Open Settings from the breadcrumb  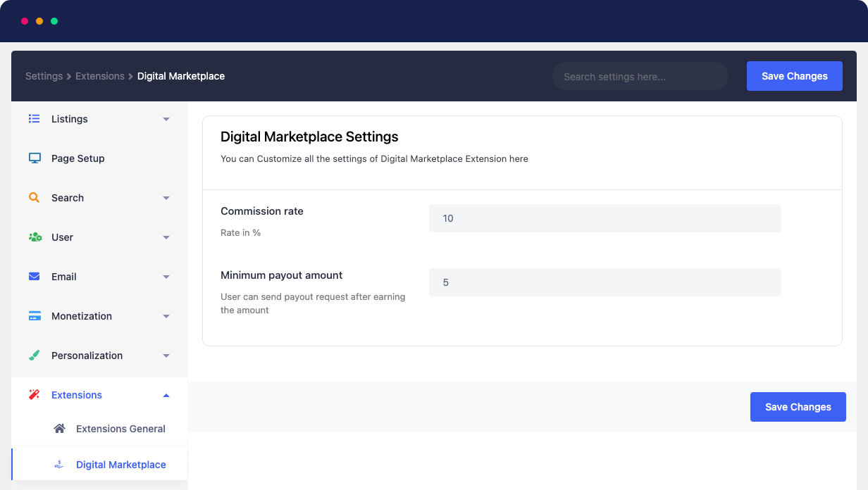coord(44,76)
